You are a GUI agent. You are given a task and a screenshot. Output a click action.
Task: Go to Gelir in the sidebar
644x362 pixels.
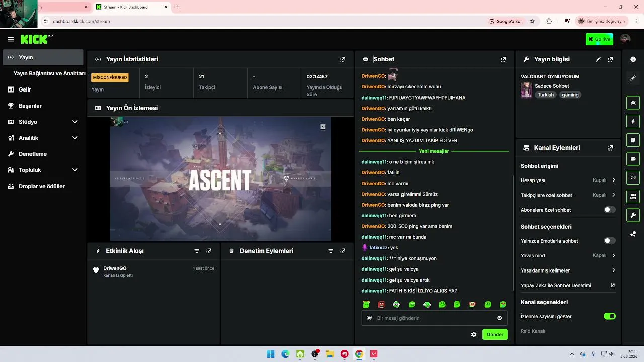coord(43,89)
